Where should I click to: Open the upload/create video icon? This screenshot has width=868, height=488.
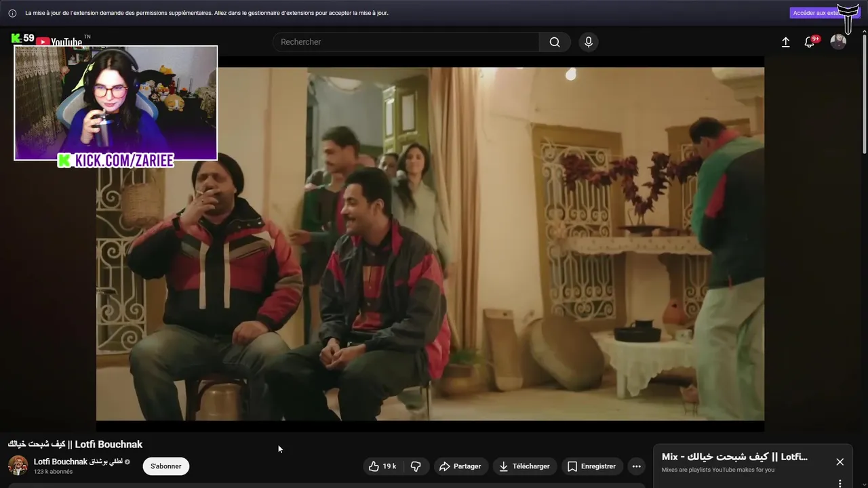tap(785, 42)
